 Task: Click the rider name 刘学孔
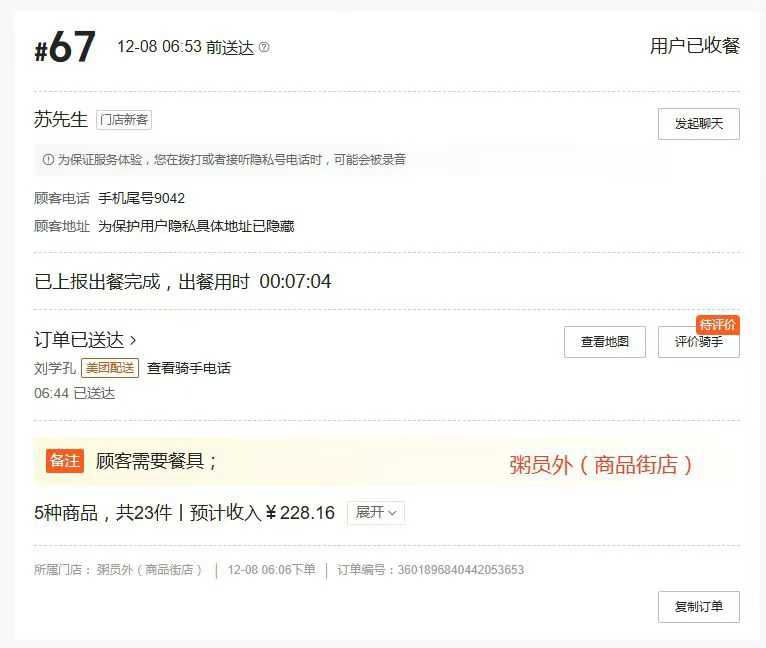pyautogui.click(x=55, y=368)
